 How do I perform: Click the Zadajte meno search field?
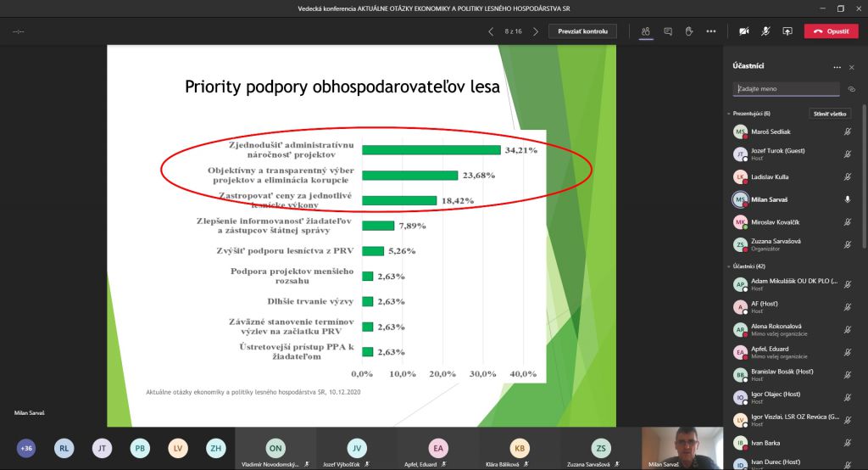tap(786, 88)
